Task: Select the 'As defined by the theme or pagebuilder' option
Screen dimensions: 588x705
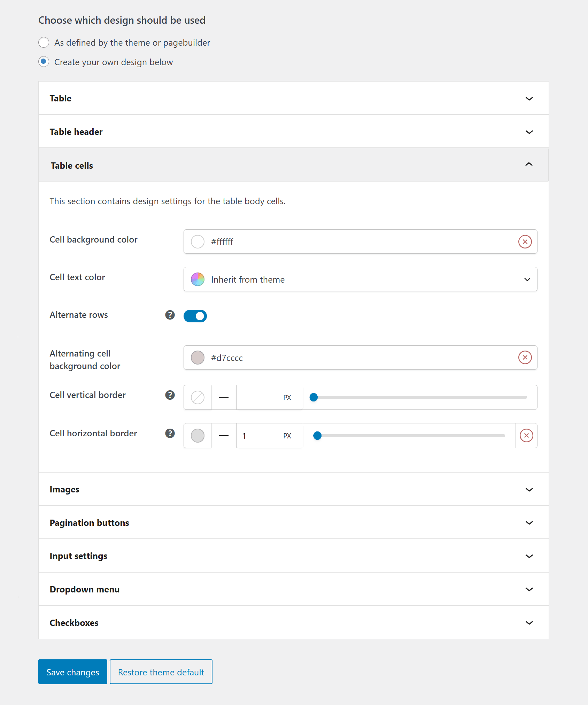Action: (x=44, y=43)
